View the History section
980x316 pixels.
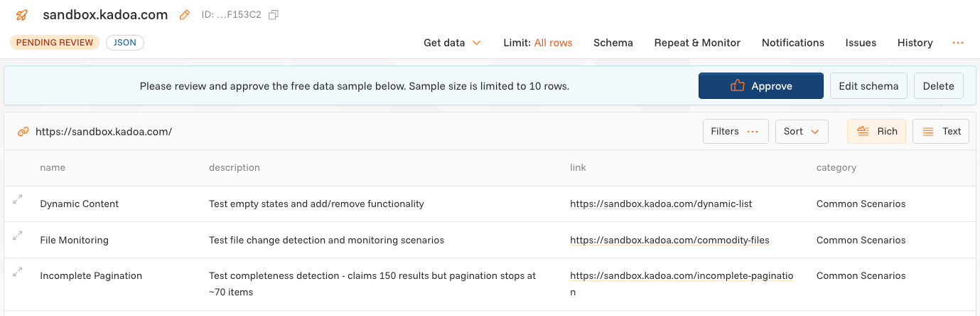(x=915, y=43)
